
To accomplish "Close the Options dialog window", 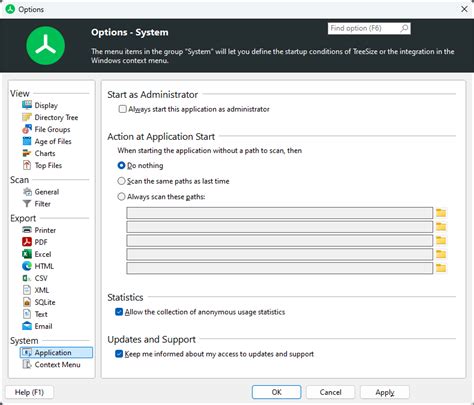I will click(x=464, y=9).
